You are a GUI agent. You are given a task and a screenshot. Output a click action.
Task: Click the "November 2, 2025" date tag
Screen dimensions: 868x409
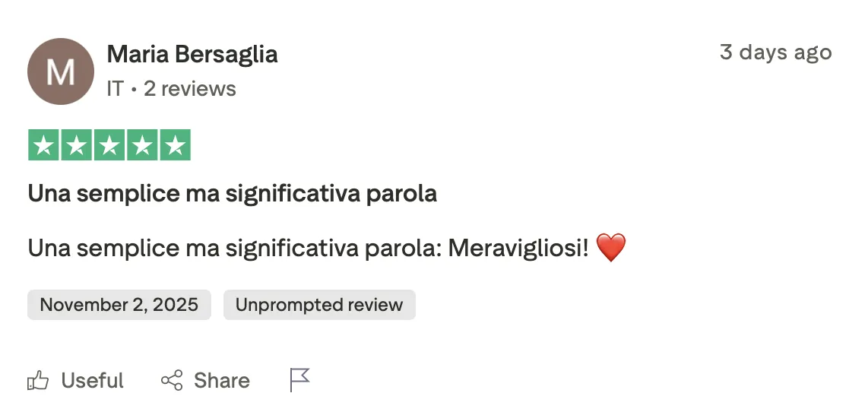tap(119, 305)
